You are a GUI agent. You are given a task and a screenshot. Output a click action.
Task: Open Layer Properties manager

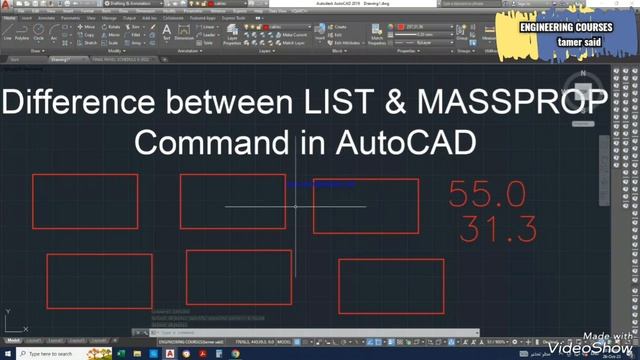tap(232, 34)
